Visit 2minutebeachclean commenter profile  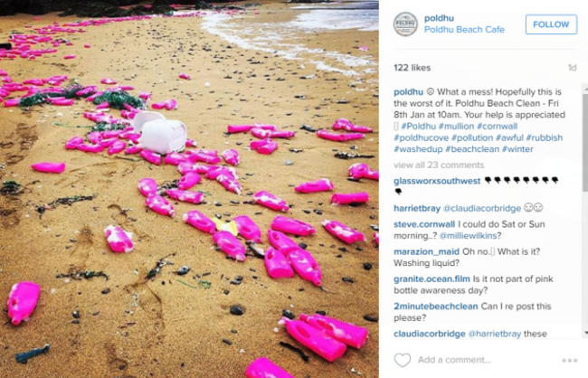coord(436,307)
